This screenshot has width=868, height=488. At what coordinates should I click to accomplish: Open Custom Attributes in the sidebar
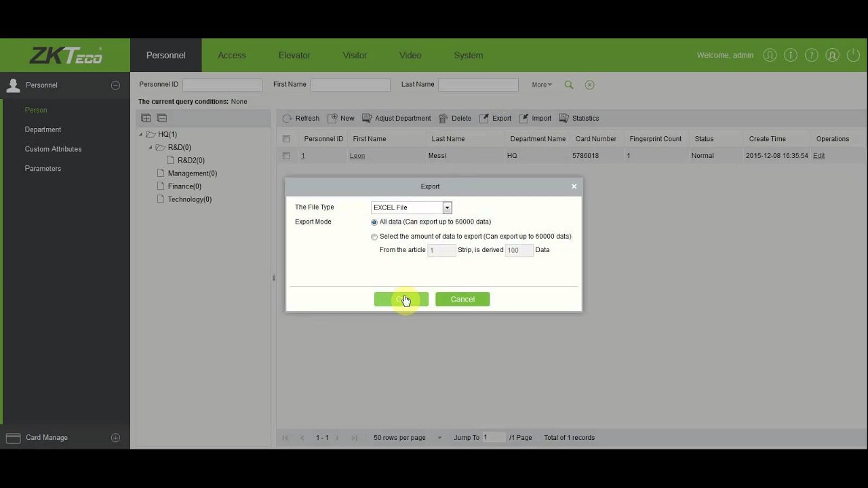(53, 149)
